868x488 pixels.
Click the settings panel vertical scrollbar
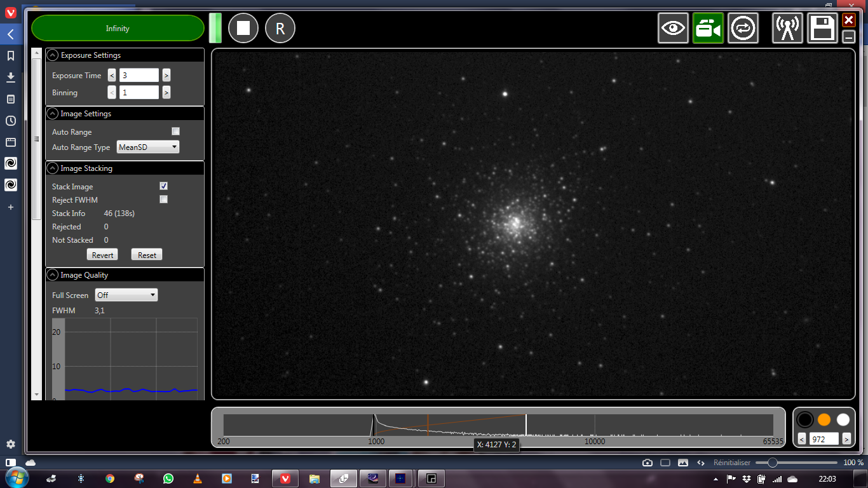[36, 140]
